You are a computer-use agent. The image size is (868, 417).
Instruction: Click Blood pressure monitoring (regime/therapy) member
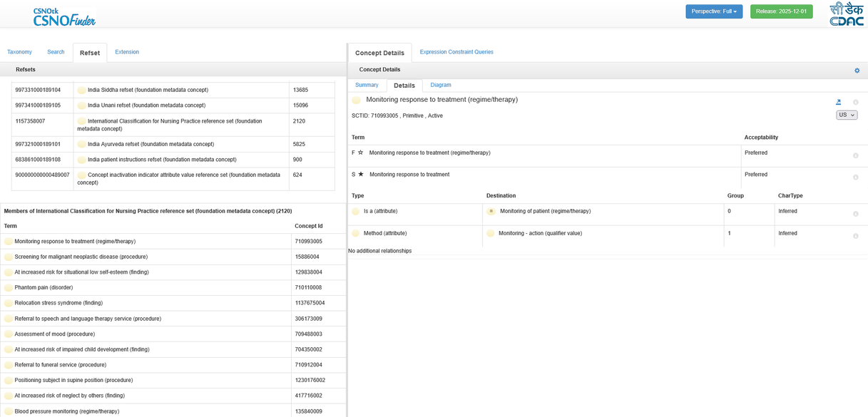click(66, 411)
